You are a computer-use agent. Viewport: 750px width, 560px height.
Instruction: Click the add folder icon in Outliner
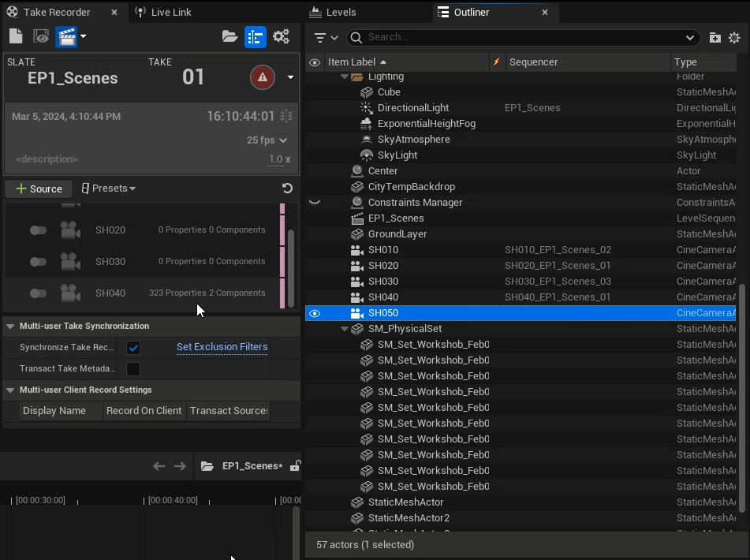click(715, 37)
